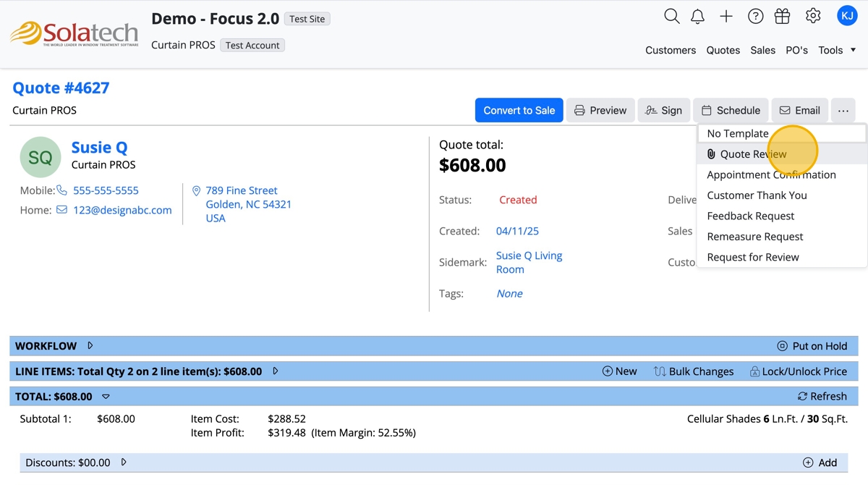The image size is (868, 485).
Task: Expand the WORKFLOW section
Action: pos(90,346)
